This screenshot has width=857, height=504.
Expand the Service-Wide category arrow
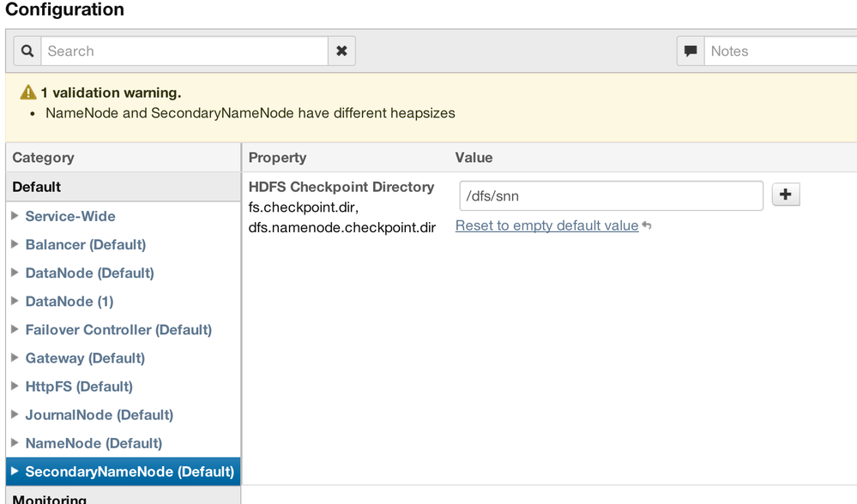15,216
